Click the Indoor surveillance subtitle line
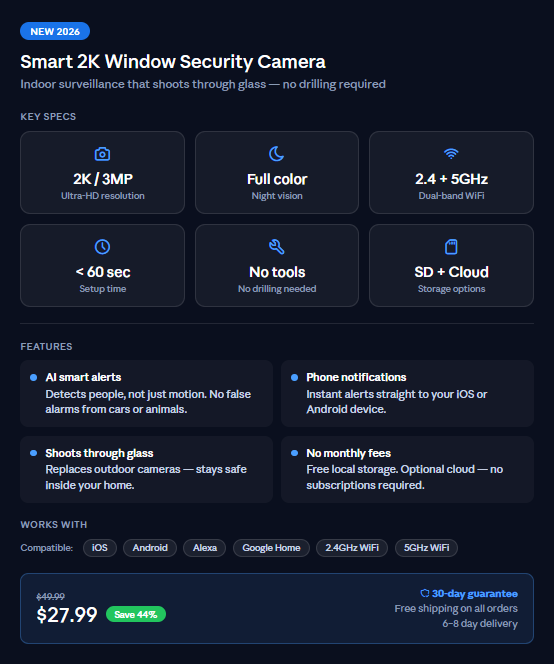 coord(203,84)
